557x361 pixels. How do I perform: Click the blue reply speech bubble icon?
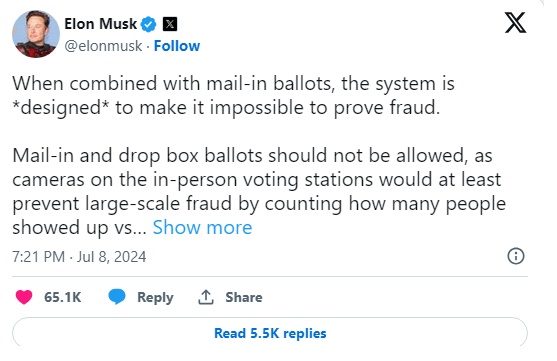coord(117,297)
